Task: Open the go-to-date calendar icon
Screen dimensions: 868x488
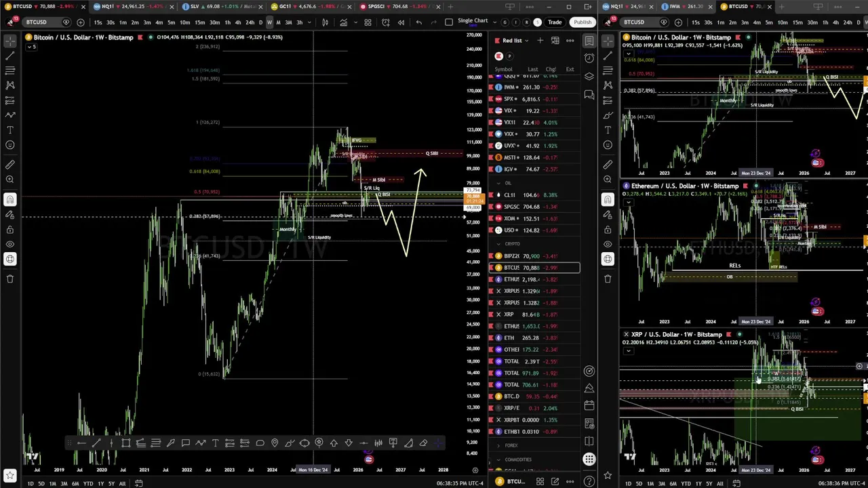Action: tap(138, 483)
